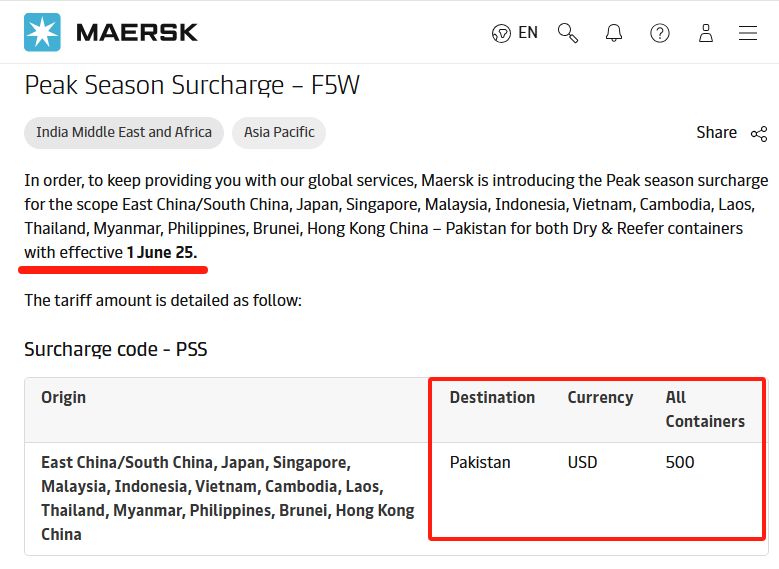Show notifications with the bell icon
Image resolution: width=779 pixels, height=569 pixels.
614,33
